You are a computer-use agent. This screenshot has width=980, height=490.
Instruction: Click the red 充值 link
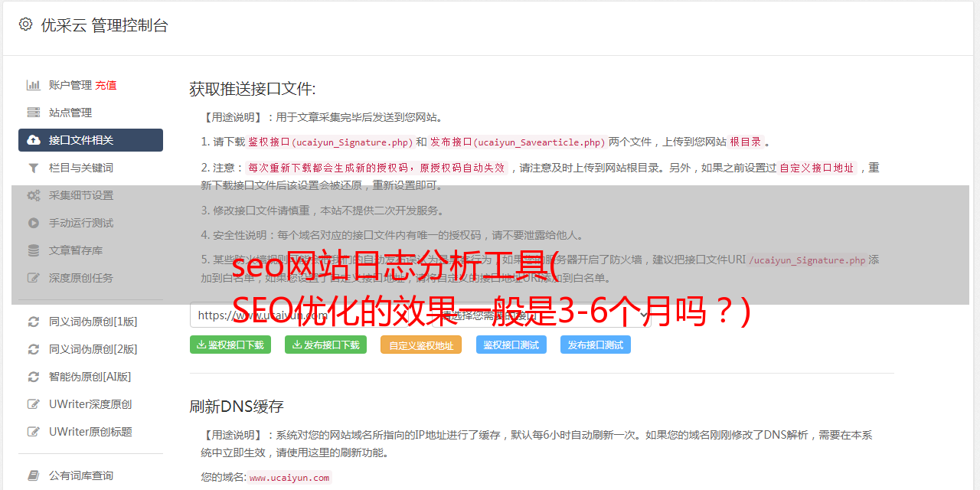[x=106, y=85]
